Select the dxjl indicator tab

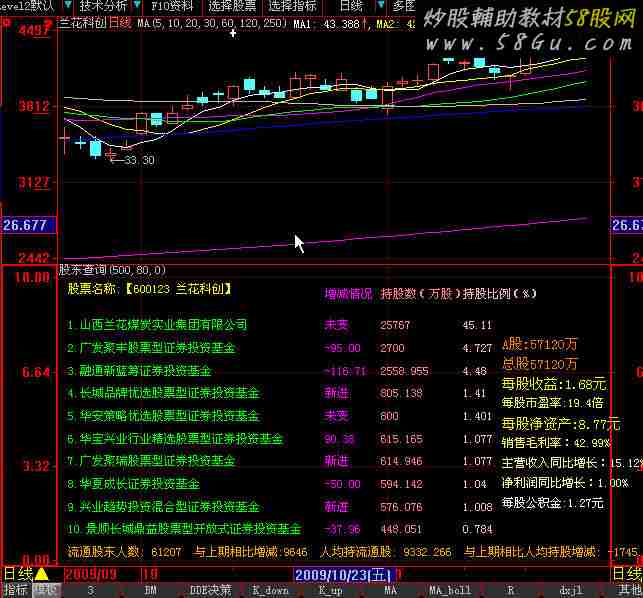(x=570, y=590)
